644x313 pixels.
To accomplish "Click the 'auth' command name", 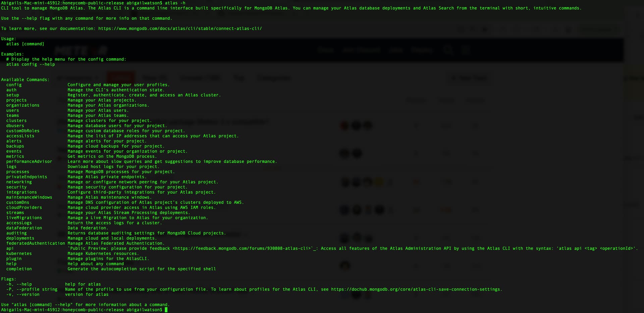I will click(11, 90).
